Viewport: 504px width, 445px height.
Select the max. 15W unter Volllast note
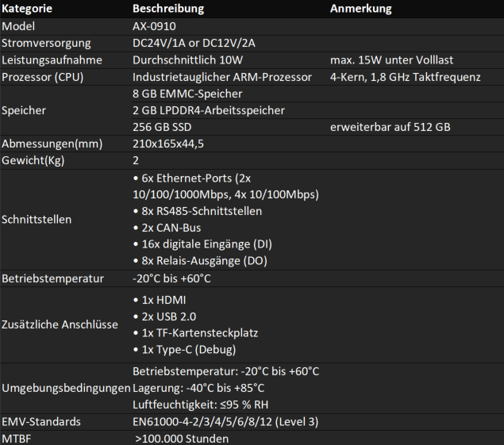(391, 60)
